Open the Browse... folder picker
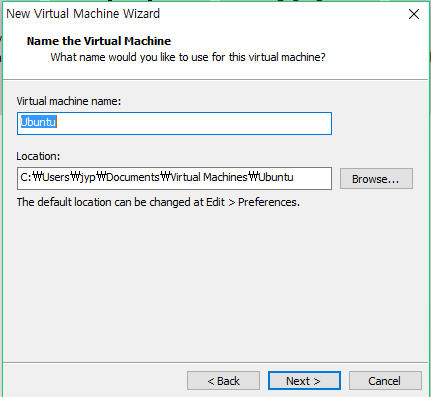Image resolution: width=431 pixels, height=397 pixels. tap(376, 179)
